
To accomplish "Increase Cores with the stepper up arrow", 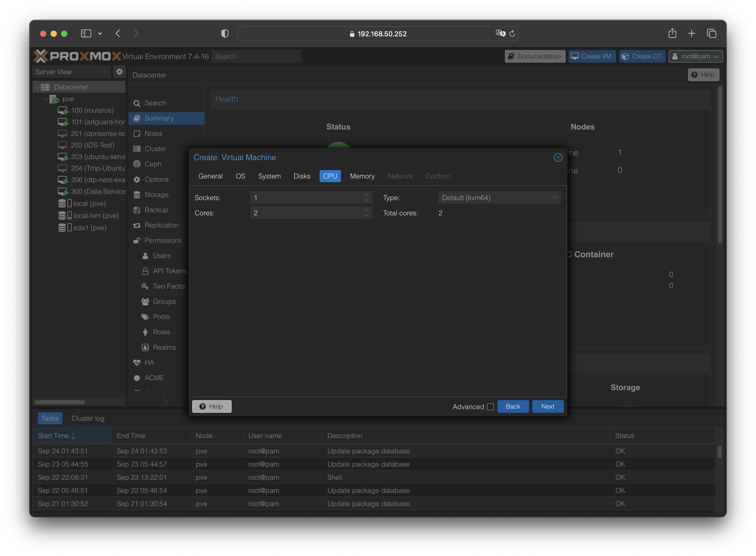I will 366,210.
